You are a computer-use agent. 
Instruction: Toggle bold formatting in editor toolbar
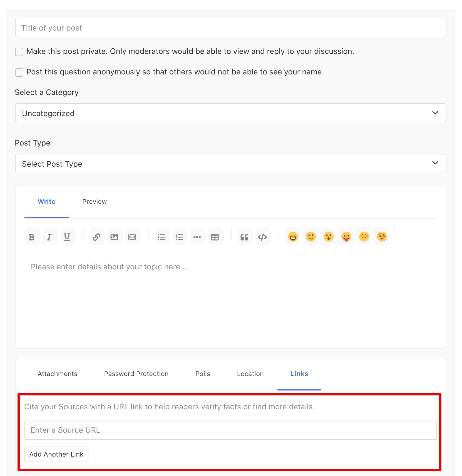[32, 237]
